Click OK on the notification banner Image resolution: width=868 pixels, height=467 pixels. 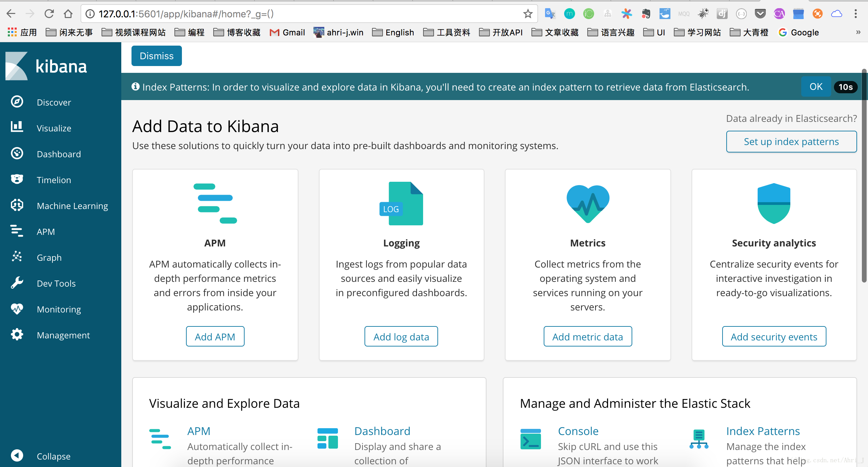816,87
